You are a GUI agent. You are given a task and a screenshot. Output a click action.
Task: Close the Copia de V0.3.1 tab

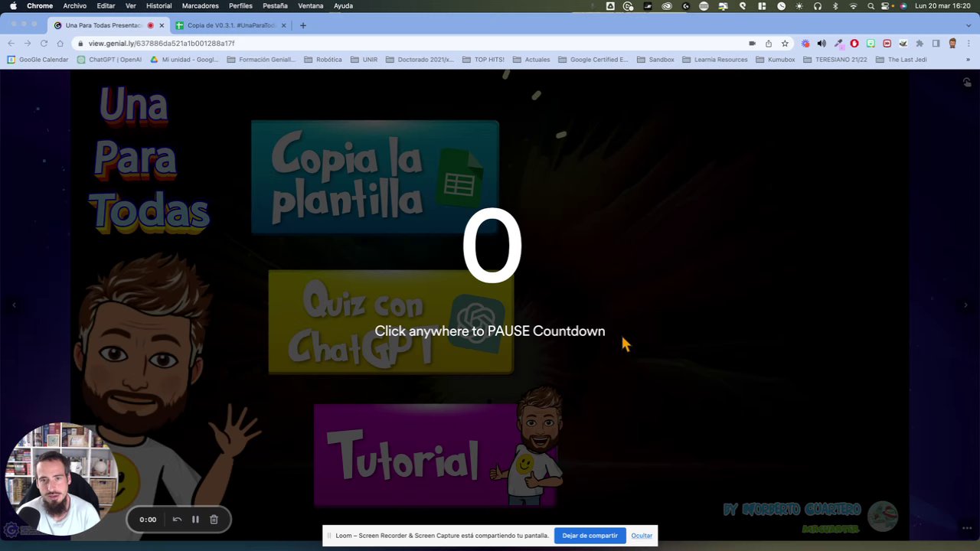point(284,25)
